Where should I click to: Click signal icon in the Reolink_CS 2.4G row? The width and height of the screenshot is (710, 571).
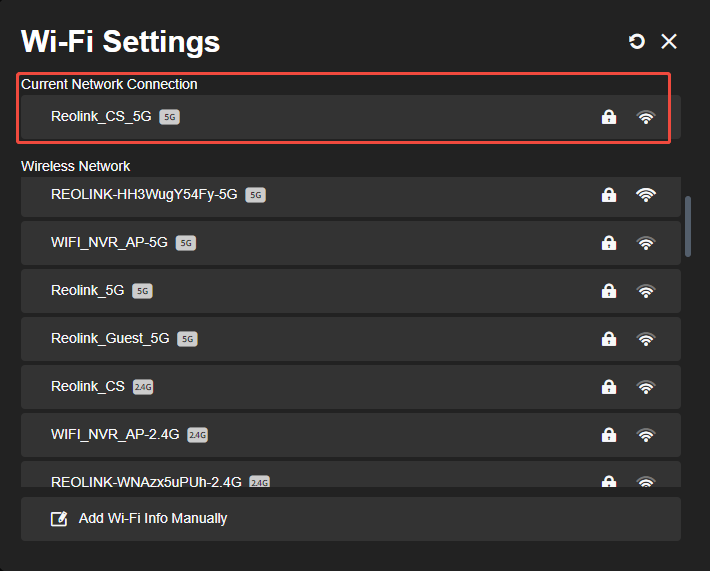pos(646,387)
